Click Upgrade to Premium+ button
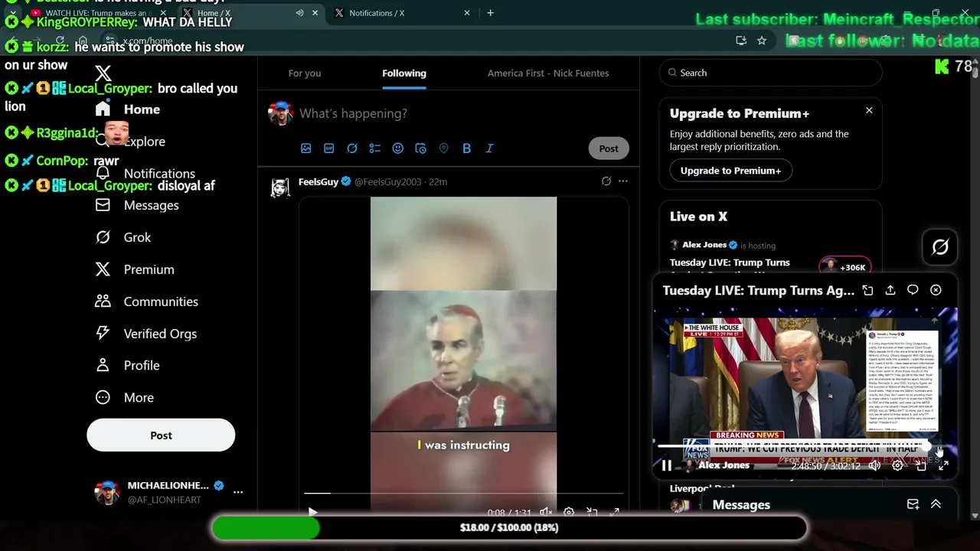 click(730, 171)
